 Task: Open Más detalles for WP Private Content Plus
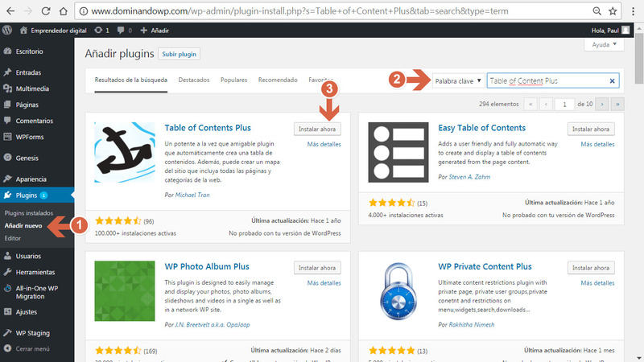(597, 283)
